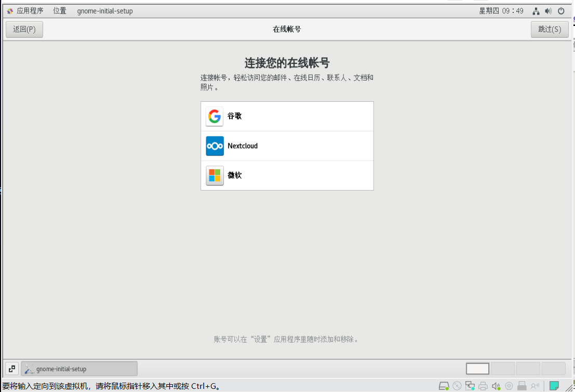Go back with the 返回(P) button

[x=24, y=30]
